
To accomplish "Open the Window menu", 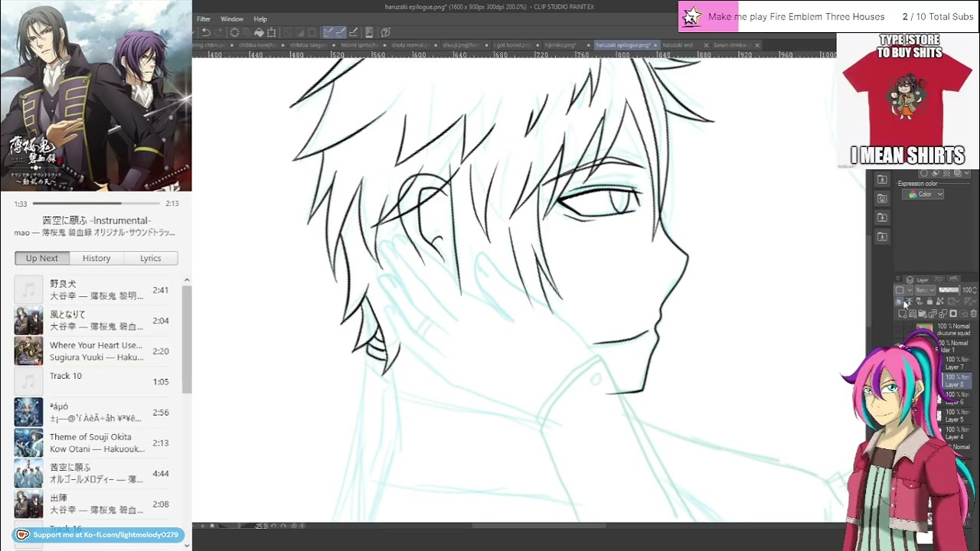I will 232,19.
